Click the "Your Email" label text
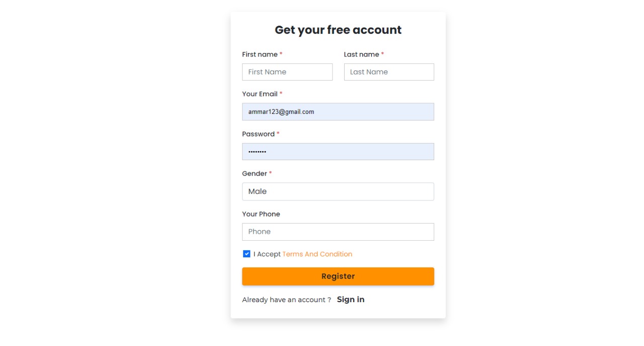Viewport: 644px width, 346px height. [x=260, y=94]
